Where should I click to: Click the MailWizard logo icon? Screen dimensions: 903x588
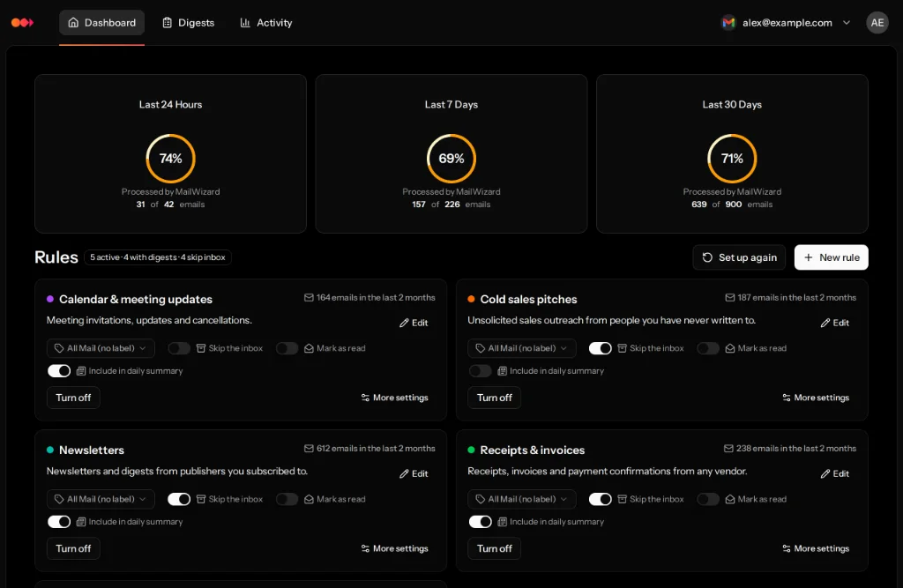click(x=22, y=22)
